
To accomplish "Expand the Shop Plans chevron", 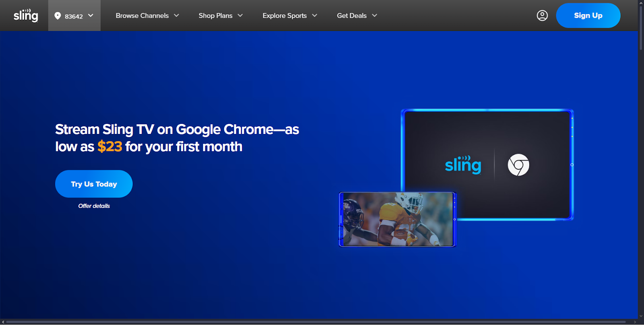I will point(240,16).
